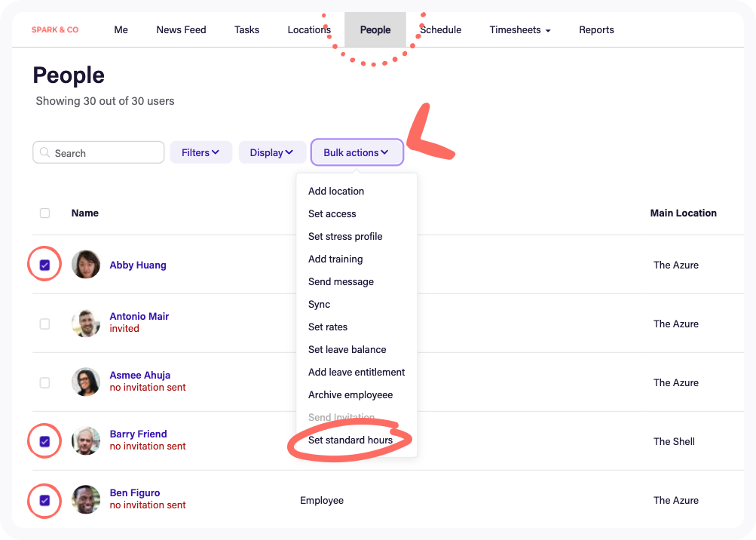
Task: Open the Timesheets menu in navigation
Action: click(x=519, y=30)
